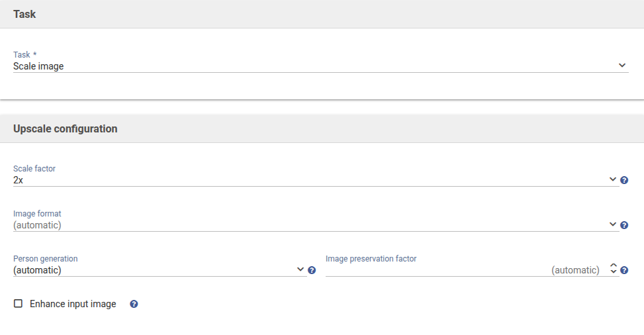Click the (automatic) value under Image format
Screen dimensions: 644x335
coord(37,225)
